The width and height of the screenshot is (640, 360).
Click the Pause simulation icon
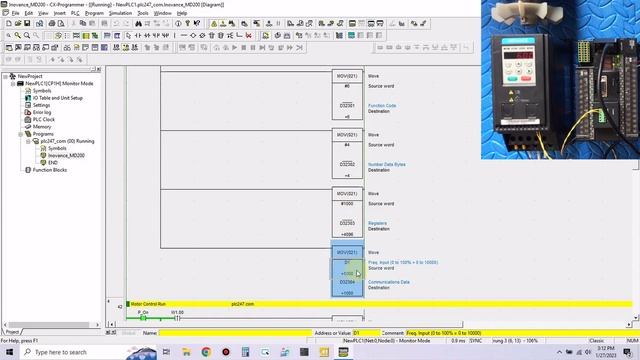pos(253,48)
